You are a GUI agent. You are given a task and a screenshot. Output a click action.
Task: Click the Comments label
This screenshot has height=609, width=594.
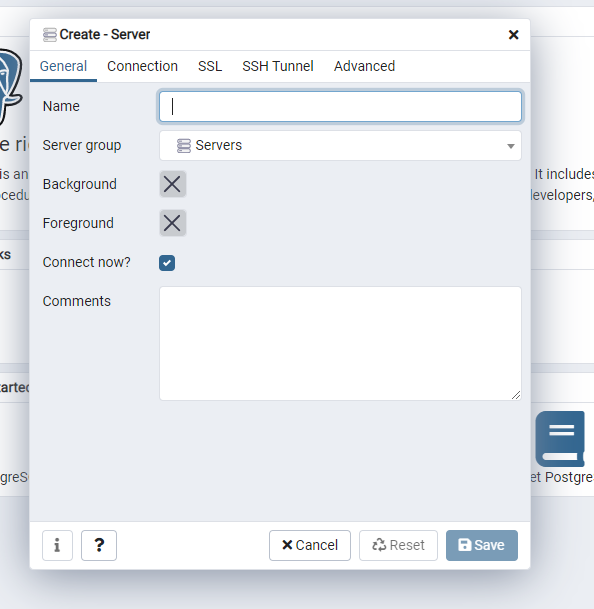click(x=77, y=301)
